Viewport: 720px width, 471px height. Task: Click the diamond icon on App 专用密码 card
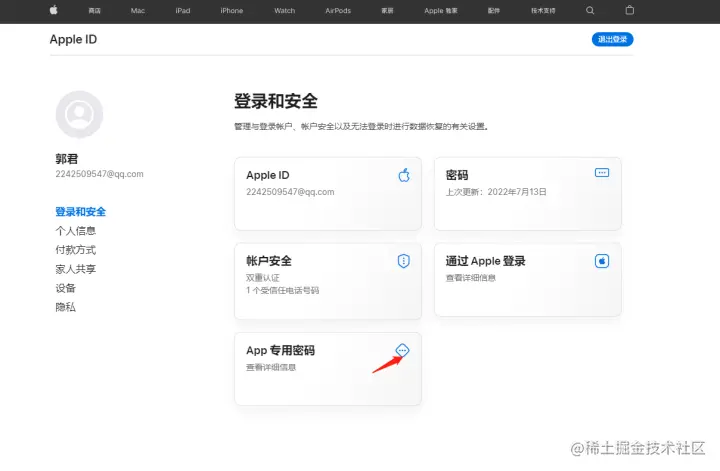(x=402, y=351)
